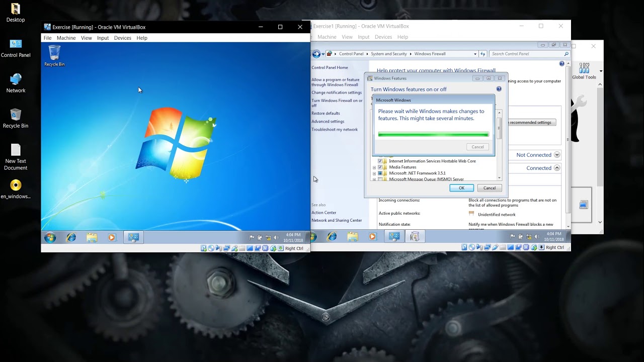Collapse Connected networks section

(x=557, y=168)
